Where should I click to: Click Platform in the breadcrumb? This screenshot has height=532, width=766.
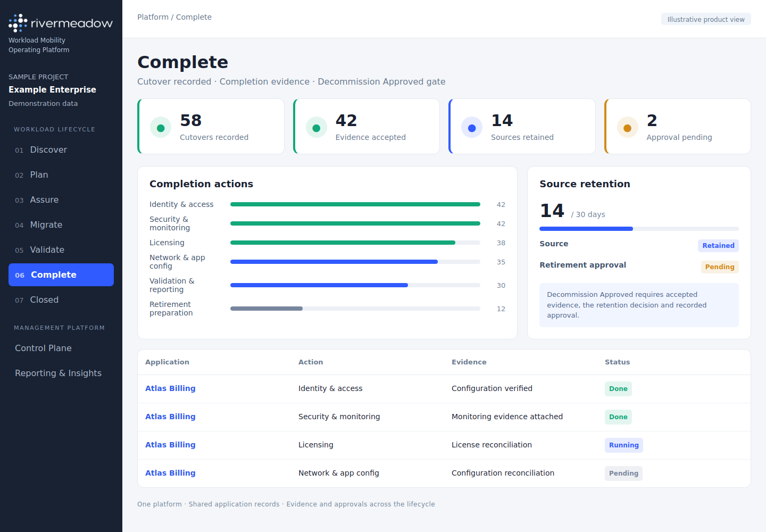pyautogui.click(x=153, y=17)
